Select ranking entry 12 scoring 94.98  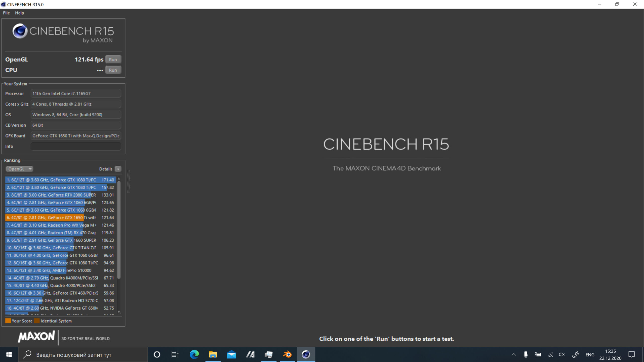point(60,263)
